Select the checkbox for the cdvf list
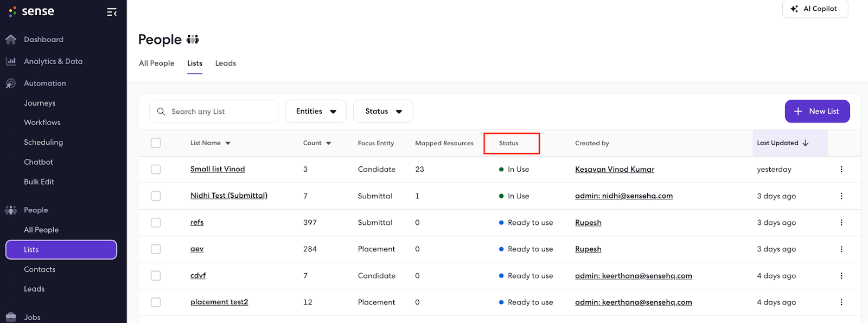The height and width of the screenshot is (323, 868). (156, 275)
